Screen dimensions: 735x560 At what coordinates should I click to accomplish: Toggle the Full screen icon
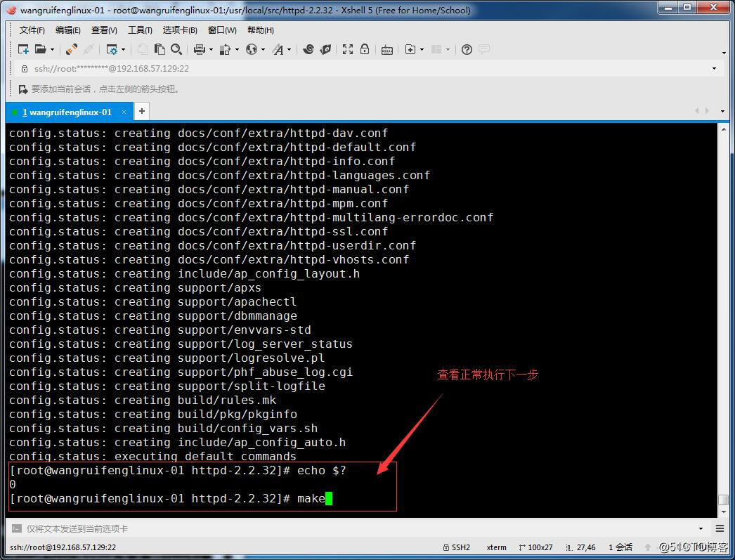tap(348, 49)
